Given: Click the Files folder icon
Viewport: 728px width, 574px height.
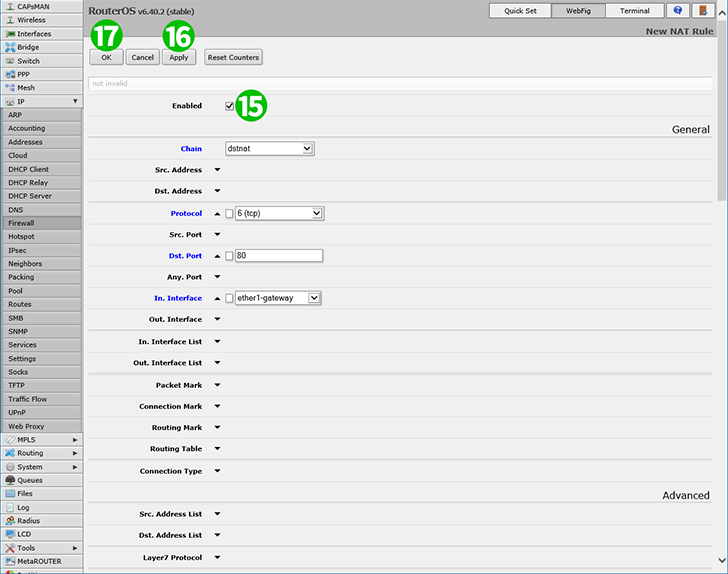Looking at the screenshot, I should click(10, 494).
